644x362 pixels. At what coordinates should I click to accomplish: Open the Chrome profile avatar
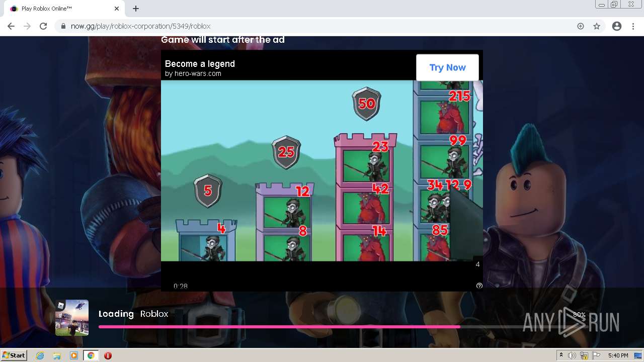[617, 26]
